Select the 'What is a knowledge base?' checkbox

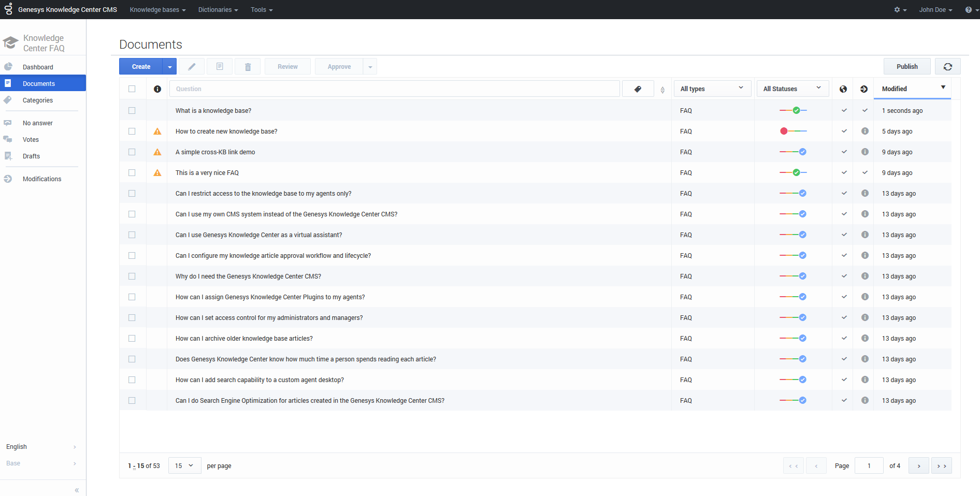(x=132, y=111)
